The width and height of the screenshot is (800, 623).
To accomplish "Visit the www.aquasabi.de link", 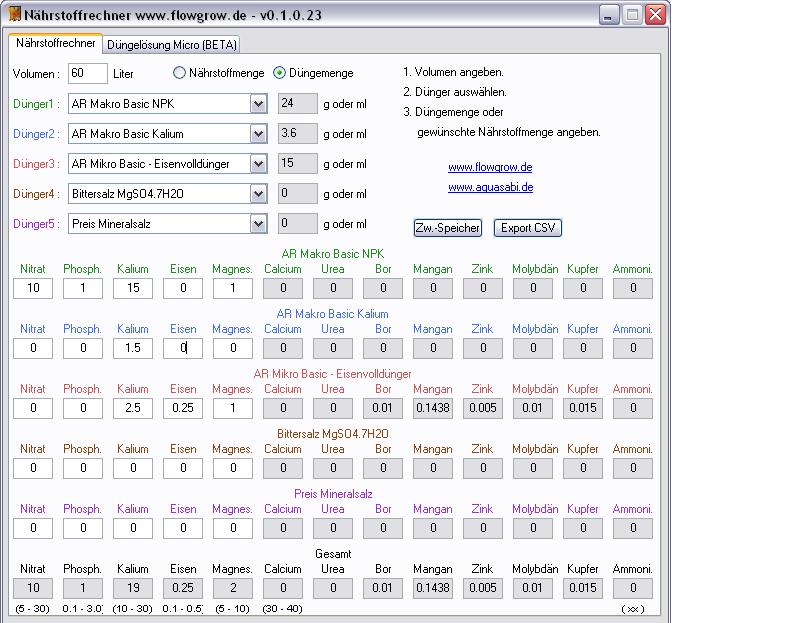I will click(490, 187).
